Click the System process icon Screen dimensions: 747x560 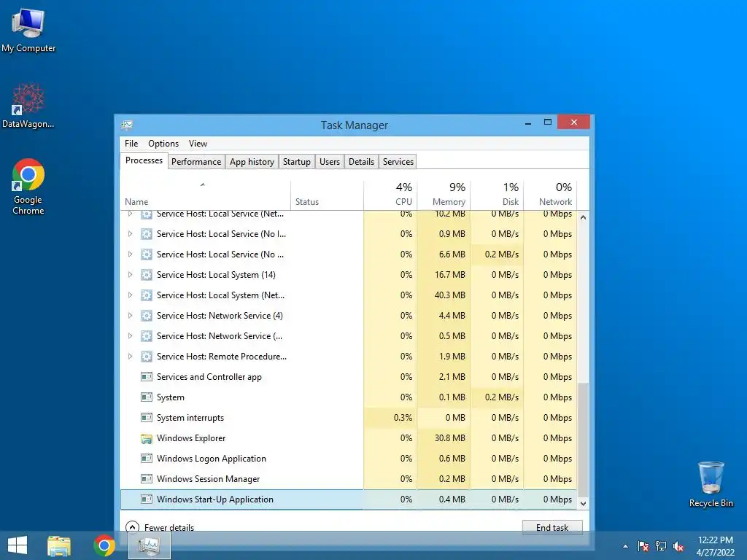pos(146,397)
